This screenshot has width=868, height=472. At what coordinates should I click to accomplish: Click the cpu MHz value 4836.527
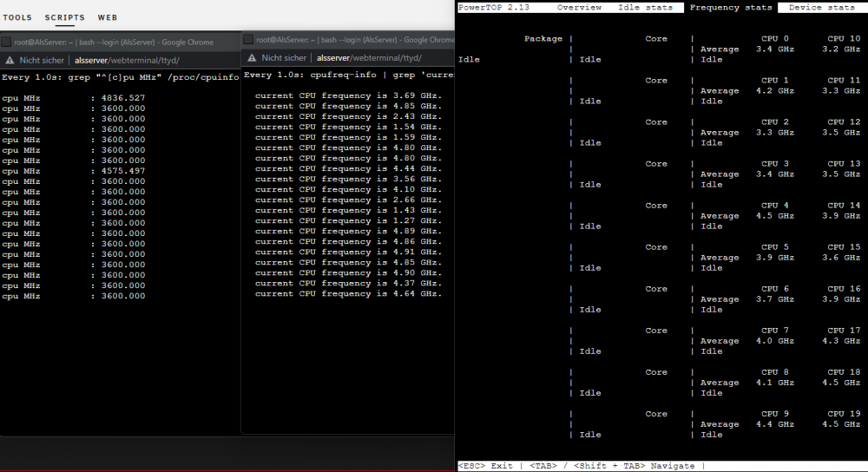pyautogui.click(x=123, y=98)
